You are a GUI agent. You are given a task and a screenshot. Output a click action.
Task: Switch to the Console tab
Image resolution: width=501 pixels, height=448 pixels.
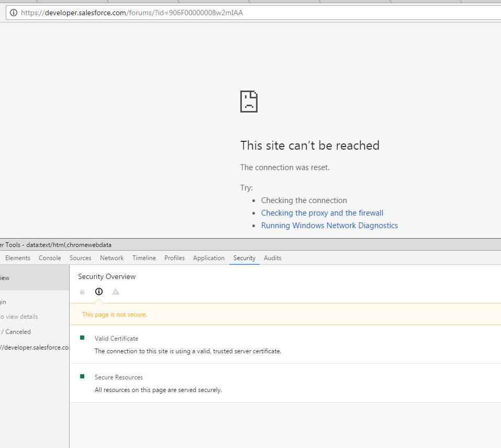point(50,258)
